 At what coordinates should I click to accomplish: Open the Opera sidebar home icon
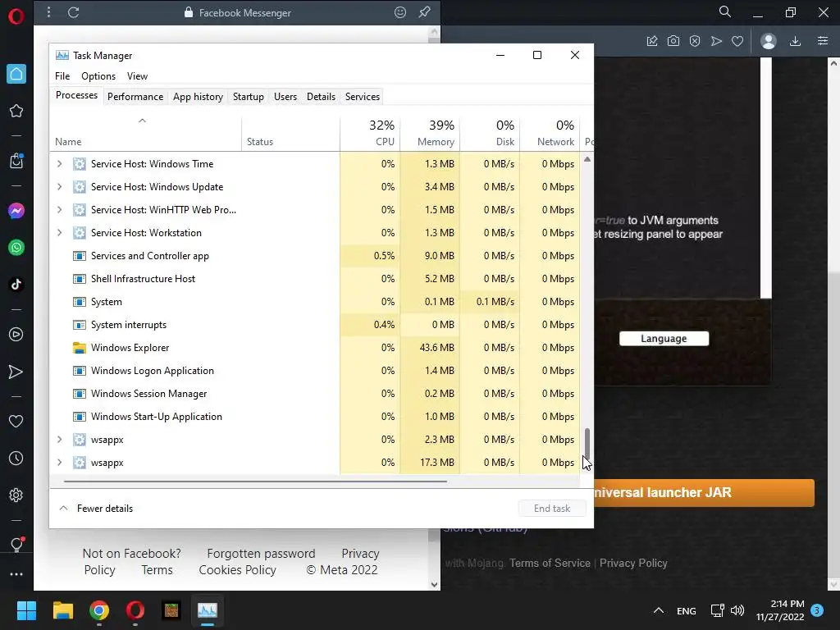16,74
